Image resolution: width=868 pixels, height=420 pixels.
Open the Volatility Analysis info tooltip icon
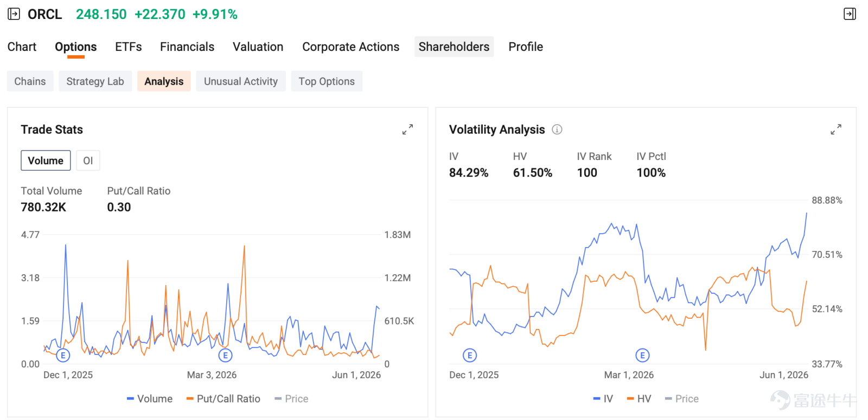[557, 130]
